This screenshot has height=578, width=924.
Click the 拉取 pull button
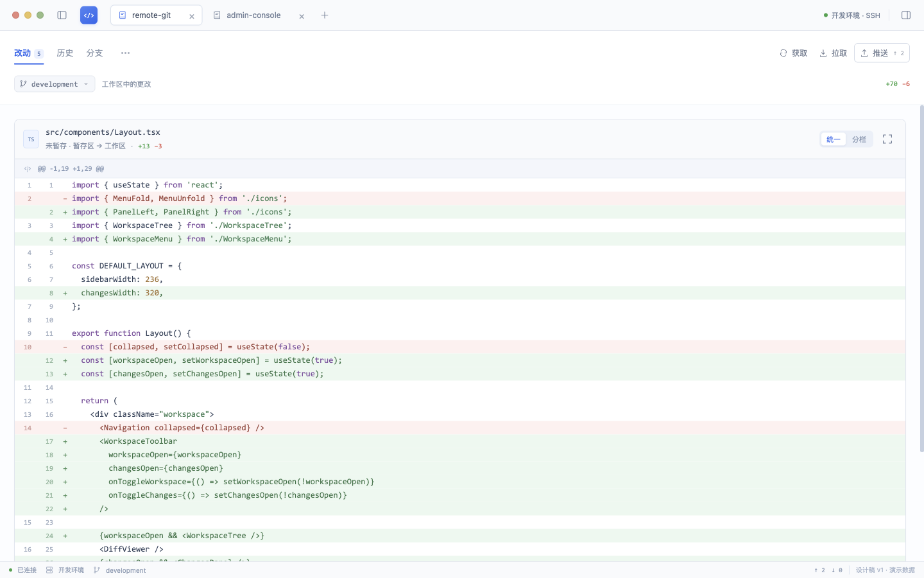tap(833, 53)
